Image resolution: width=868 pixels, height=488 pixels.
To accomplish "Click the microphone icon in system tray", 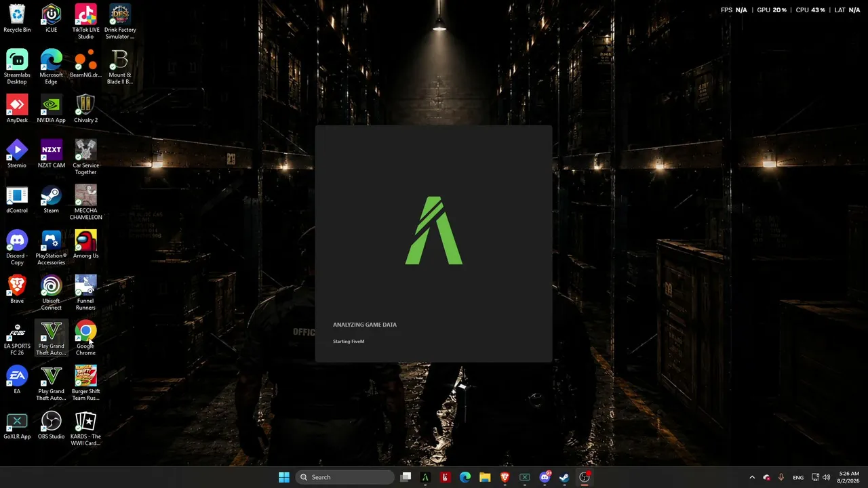I will [x=781, y=477].
